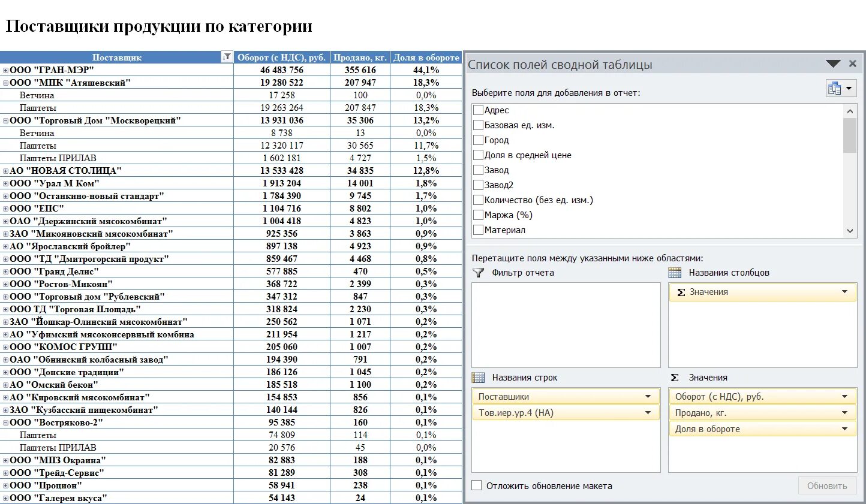Open the Доля в обороте value dropdown
866x504 pixels.
point(844,429)
